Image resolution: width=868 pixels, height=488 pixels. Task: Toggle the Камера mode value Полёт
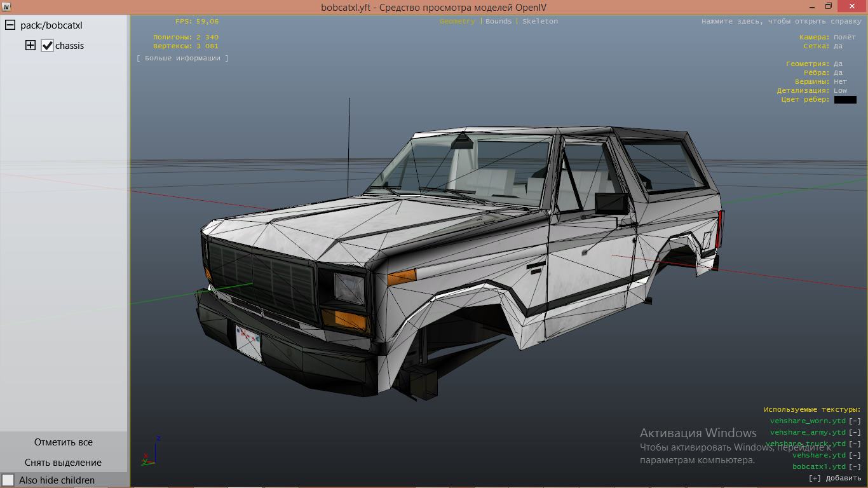[x=844, y=37]
